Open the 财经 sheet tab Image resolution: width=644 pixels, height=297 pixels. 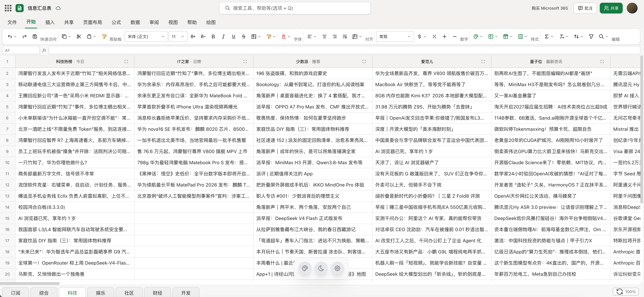point(157,293)
